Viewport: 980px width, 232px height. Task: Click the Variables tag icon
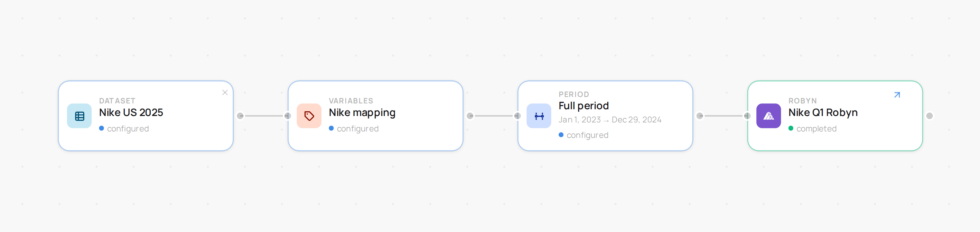[309, 116]
